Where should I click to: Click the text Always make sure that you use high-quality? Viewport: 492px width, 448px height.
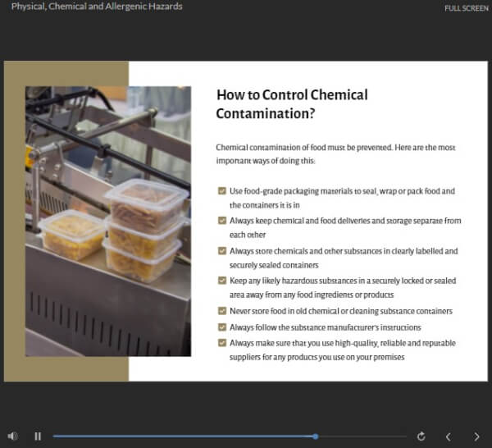[343, 350]
